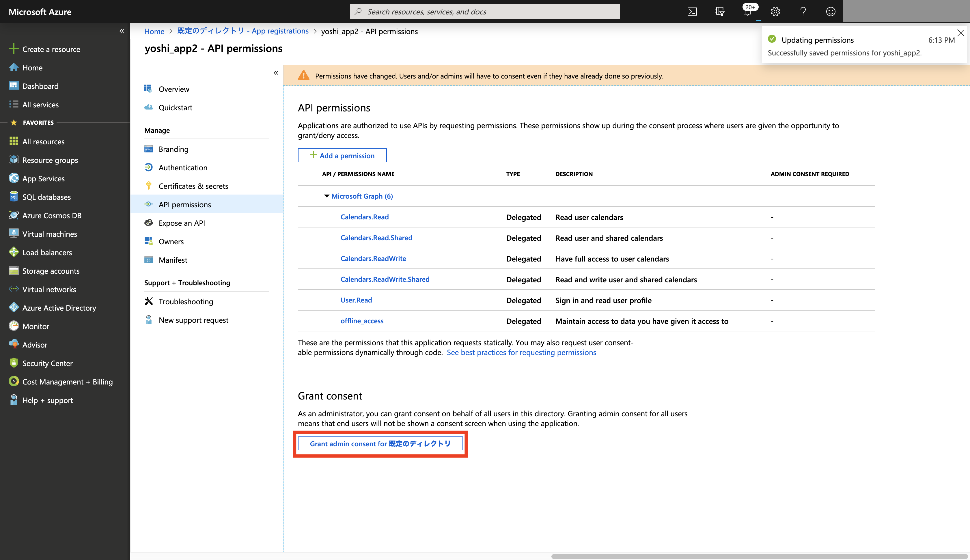Image resolution: width=970 pixels, height=560 pixels.
Task: Click the Home house icon in sidebar
Action: click(x=14, y=67)
